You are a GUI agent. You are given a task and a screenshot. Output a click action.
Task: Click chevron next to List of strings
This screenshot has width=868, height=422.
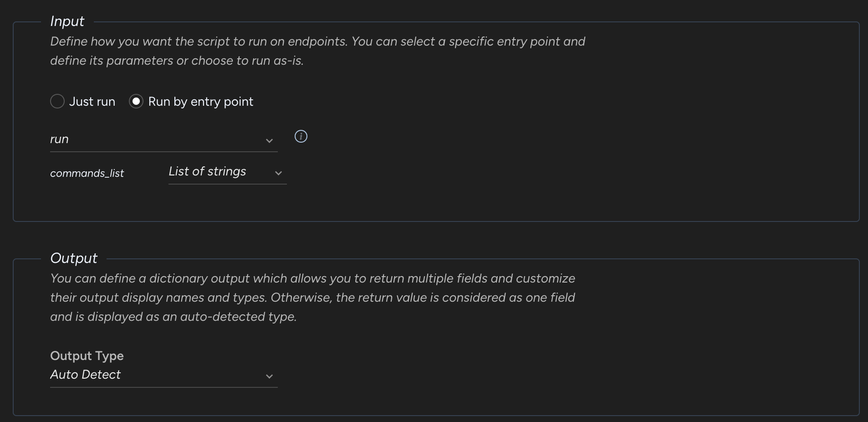point(278,173)
